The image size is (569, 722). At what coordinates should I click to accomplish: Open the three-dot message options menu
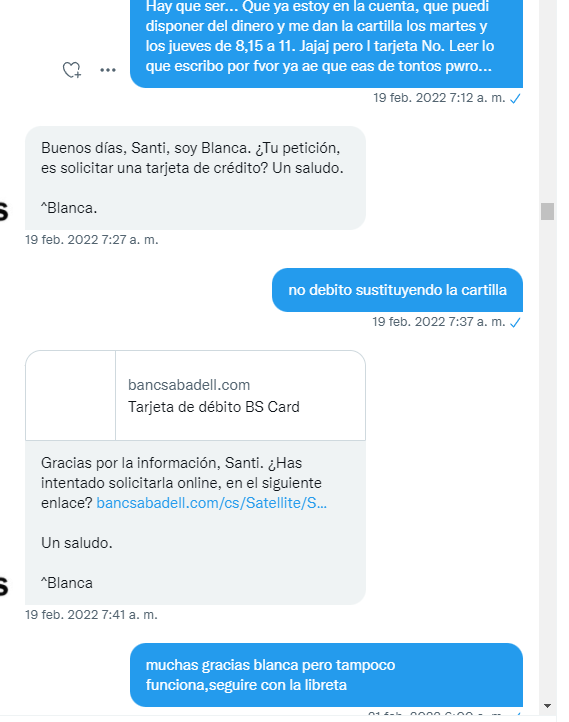tap(108, 70)
